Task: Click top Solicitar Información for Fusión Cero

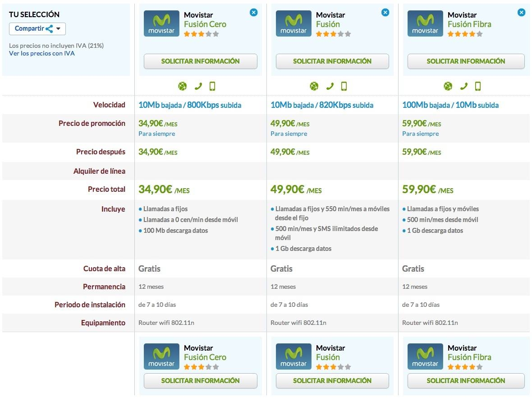Action: click(200, 61)
